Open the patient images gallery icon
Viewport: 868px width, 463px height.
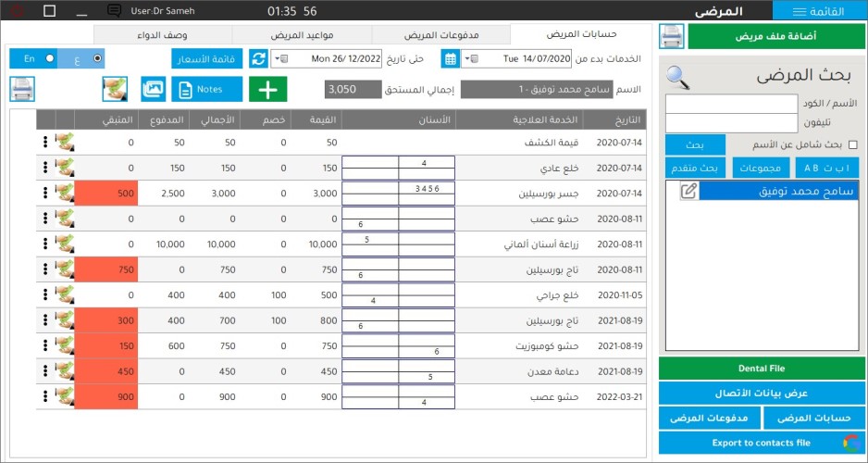click(x=154, y=89)
